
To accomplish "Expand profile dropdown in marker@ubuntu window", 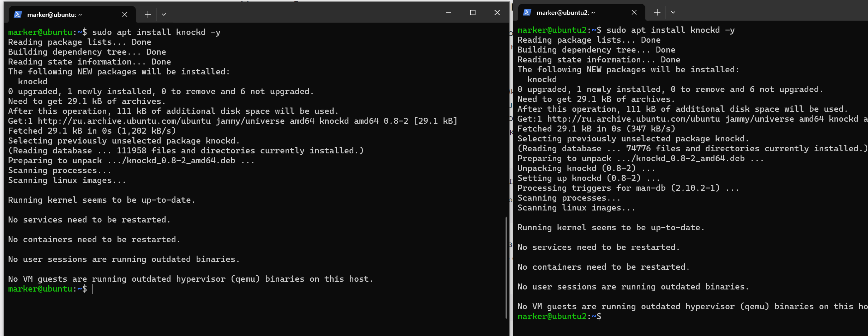I will pyautogui.click(x=164, y=14).
